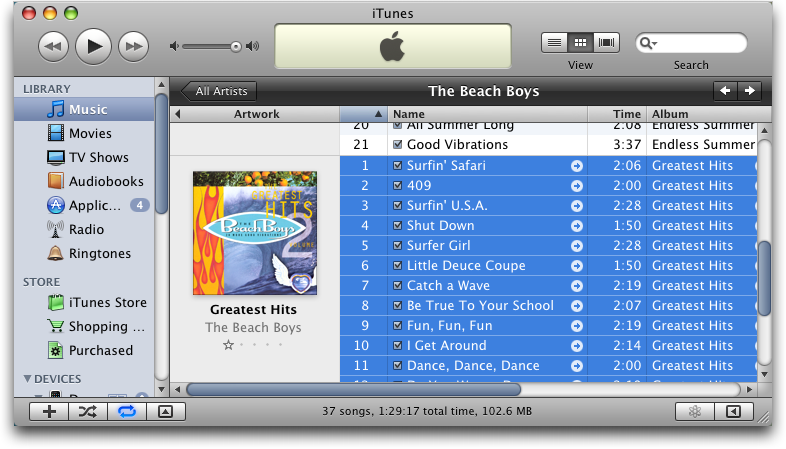Viewport: 786px width, 449px height.
Task: Open Audiobooks in the sidebar
Action: (84, 181)
